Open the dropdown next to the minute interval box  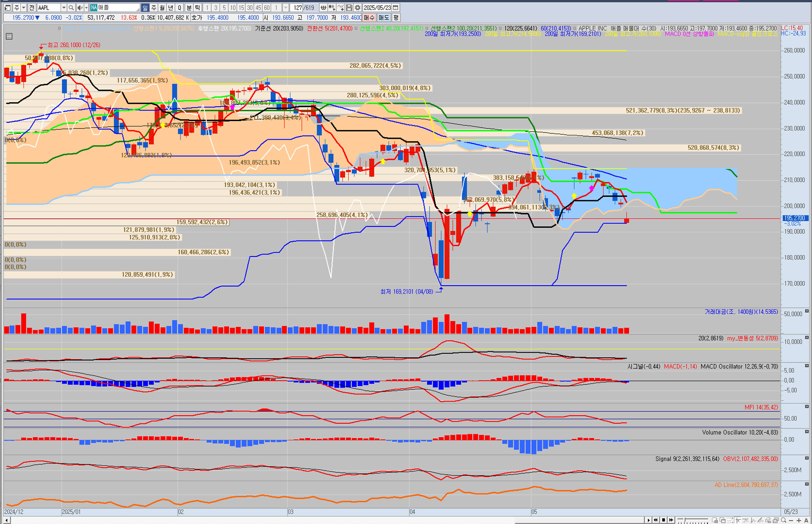click(285, 8)
